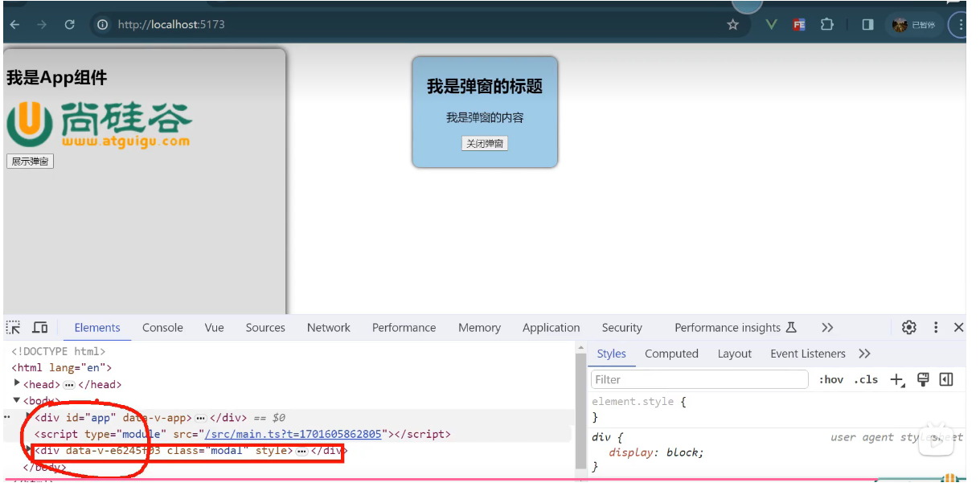The image size is (980, 495).
Task: Collapse the body element node
Action: coord(18,399)
